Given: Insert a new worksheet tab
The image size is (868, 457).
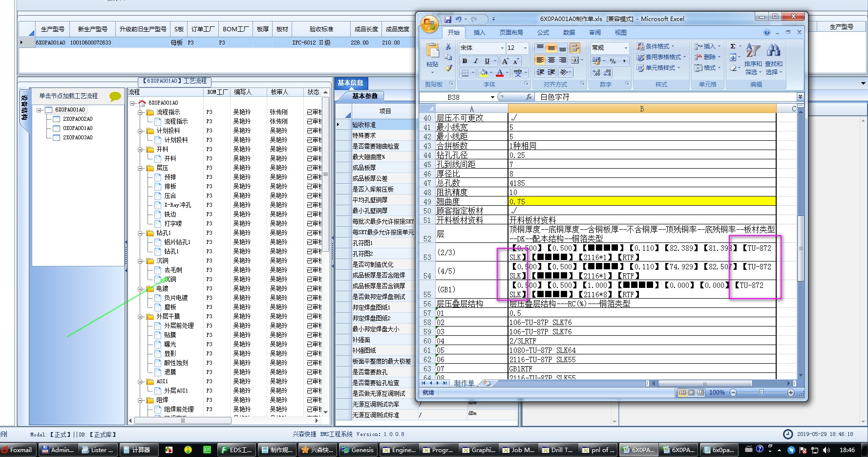Looking at the screenshot, I should pos(487,383).
